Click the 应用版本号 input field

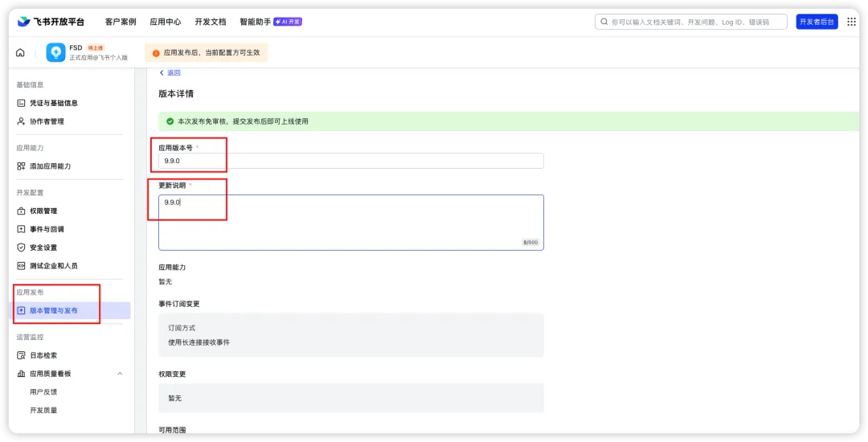tap(351, 161)
